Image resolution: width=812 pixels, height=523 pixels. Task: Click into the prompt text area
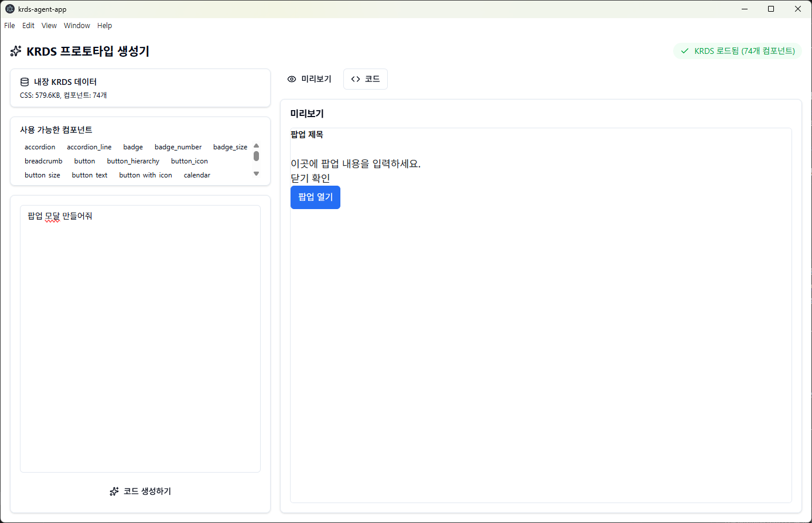140,339
